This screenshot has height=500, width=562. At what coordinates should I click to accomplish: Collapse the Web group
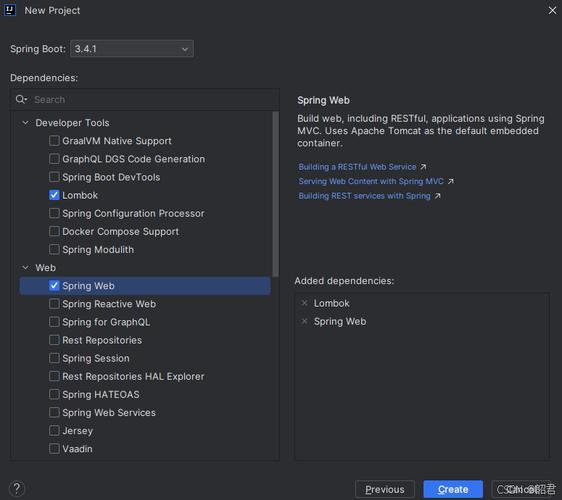25,268
